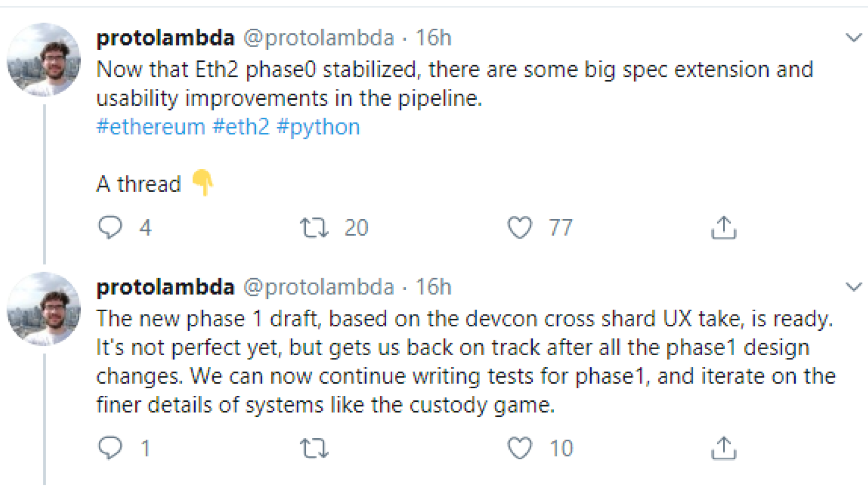Retweet the phase 1 draft tweet
This screenshot has width=868, height=488.
[315, 448]
